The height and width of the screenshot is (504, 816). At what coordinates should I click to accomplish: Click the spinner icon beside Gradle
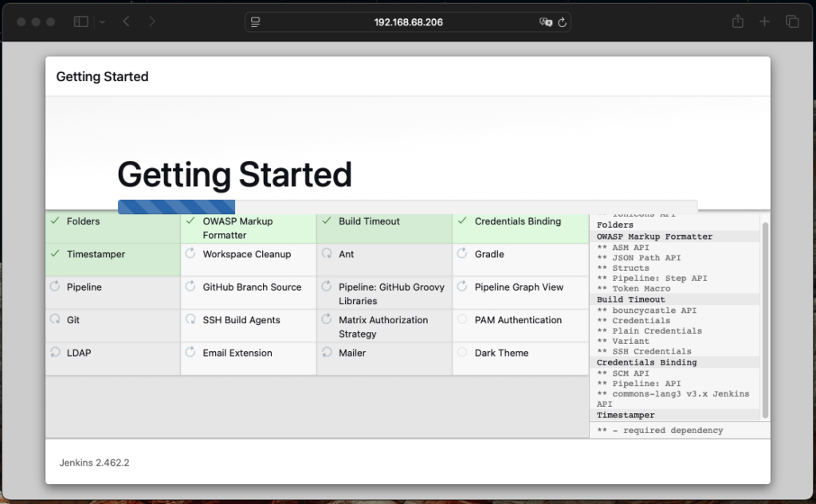462,253
